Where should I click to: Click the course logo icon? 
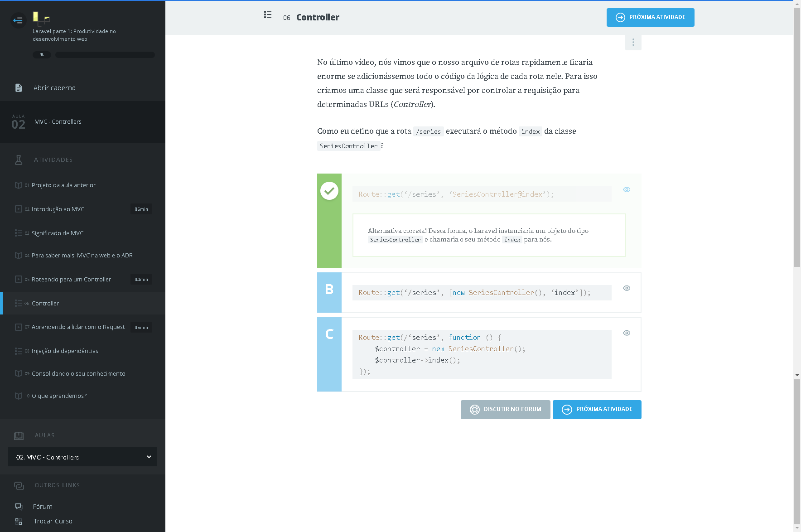pyautogui.click(x=41, y=18)
